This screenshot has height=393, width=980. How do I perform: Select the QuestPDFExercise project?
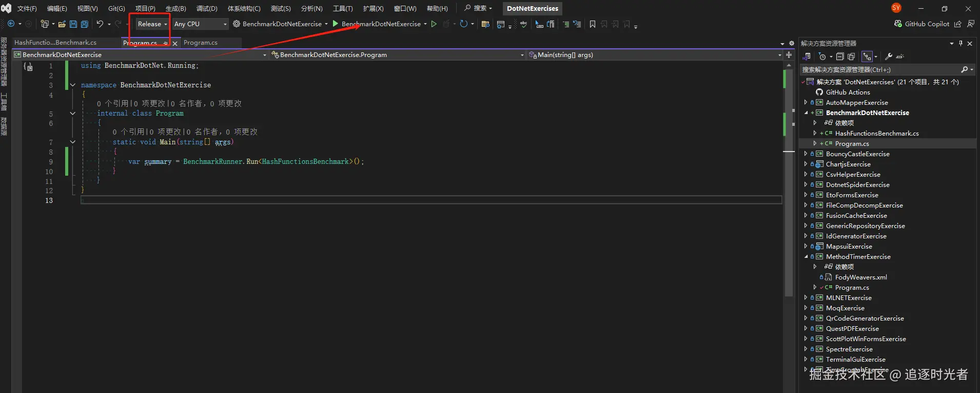(852, 329)
